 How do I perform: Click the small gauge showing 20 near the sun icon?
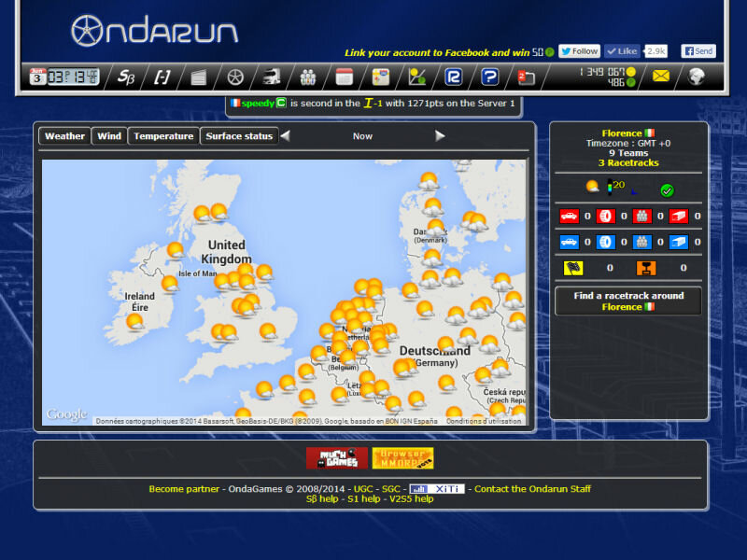tap(612, 185)
